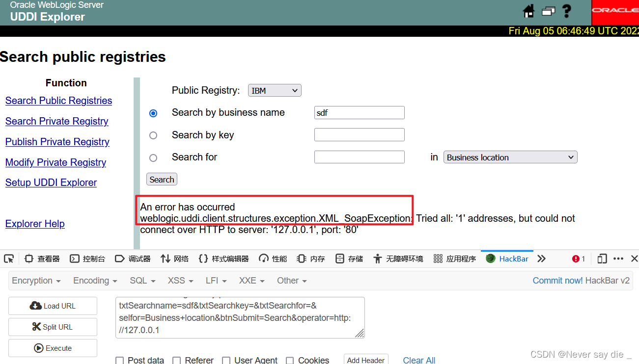This screenshot has height=364, width=639.
Task: Click inside the HackBar URL textarea
Action: point(240,317)
